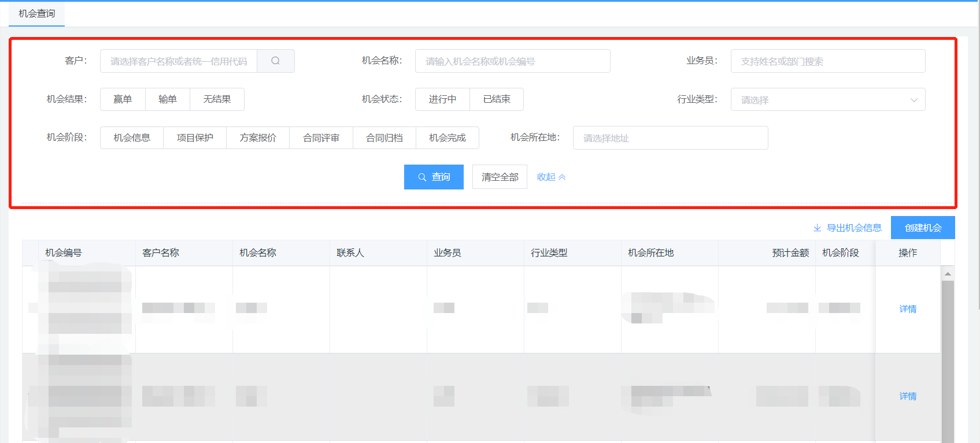Click the 清空全部 button
Image resolution: width=980 pixels, height=443 pixels.
click(500, 177)
